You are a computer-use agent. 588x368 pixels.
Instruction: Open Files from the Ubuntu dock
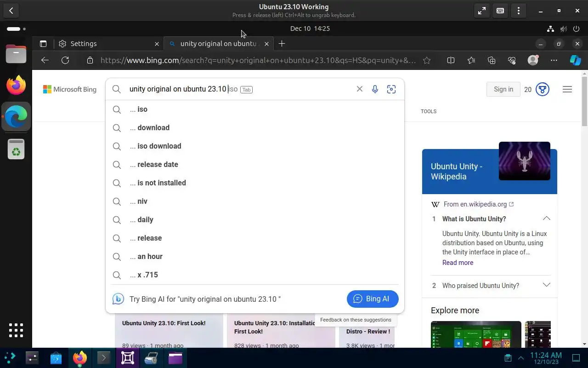coord(16,54)
